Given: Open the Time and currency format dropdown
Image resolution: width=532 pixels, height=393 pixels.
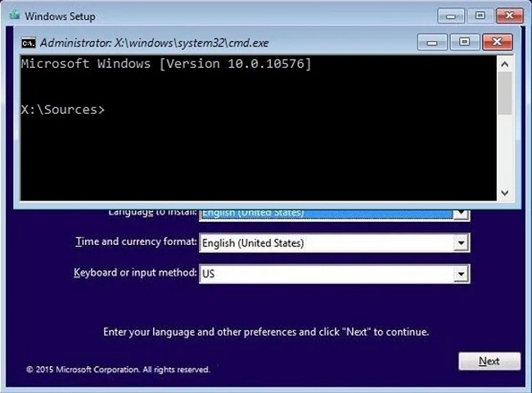Looking at the screenshot, I should (461, 243).
